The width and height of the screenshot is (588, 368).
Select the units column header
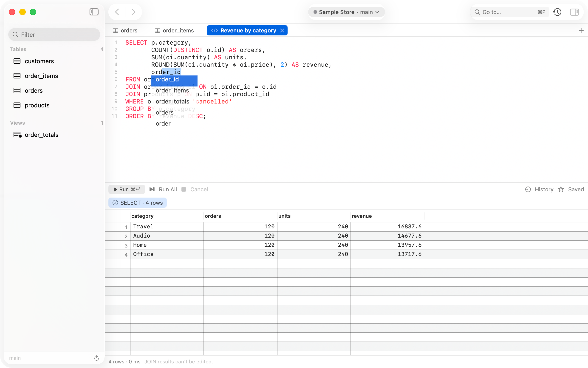(314, 216)
